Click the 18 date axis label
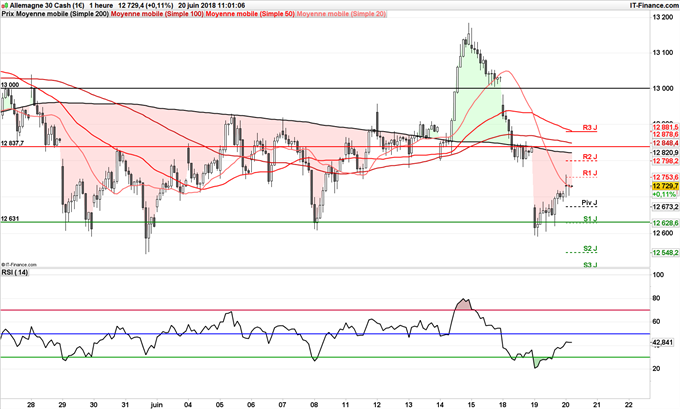 [x=503, y=405]
